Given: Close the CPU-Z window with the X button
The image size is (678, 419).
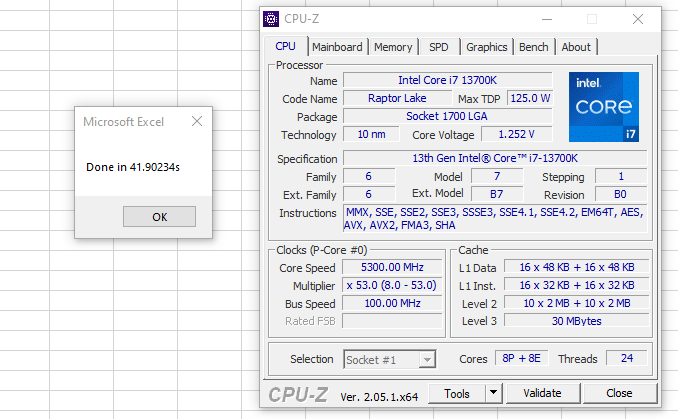Looking at the screenshot, I should 638,19.
